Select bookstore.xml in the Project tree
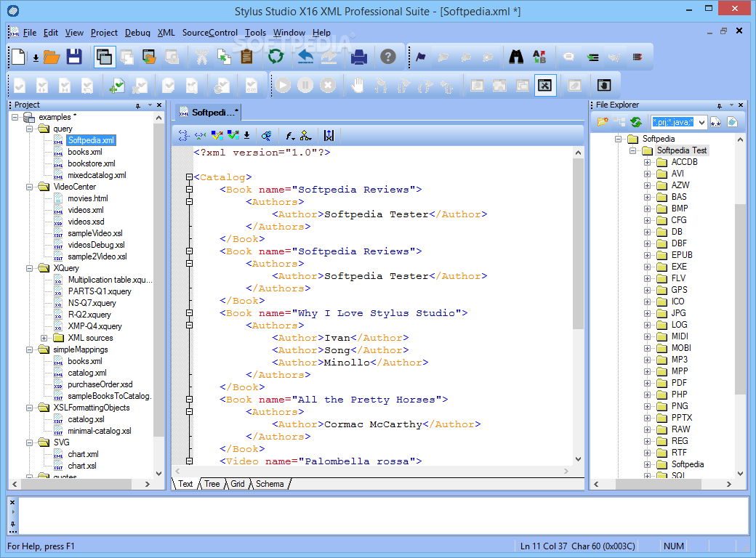 92,163
